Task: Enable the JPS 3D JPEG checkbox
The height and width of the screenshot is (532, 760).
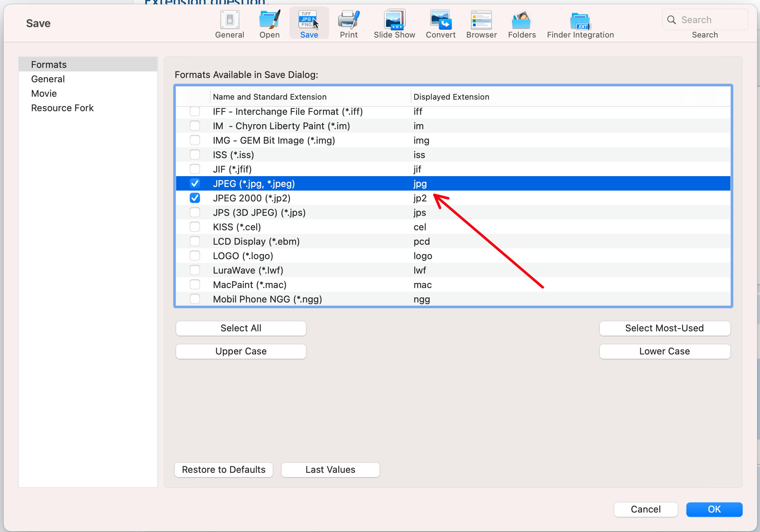Action: [195, 212]
